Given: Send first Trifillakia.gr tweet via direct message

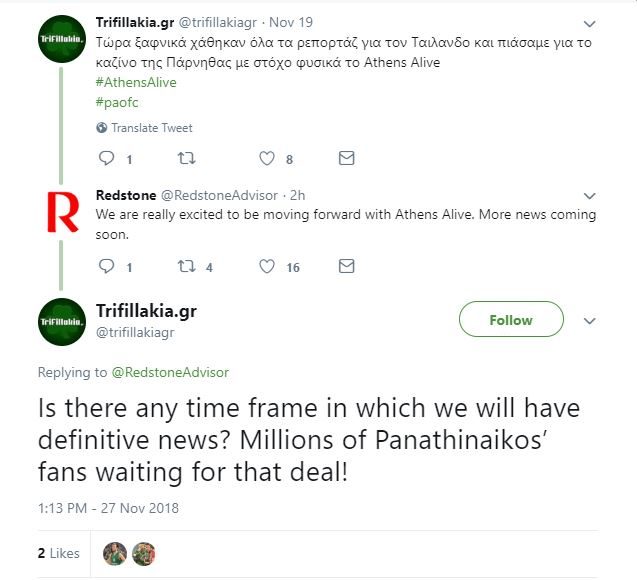Looking at the screenshot, I should (x=346, y=158).
